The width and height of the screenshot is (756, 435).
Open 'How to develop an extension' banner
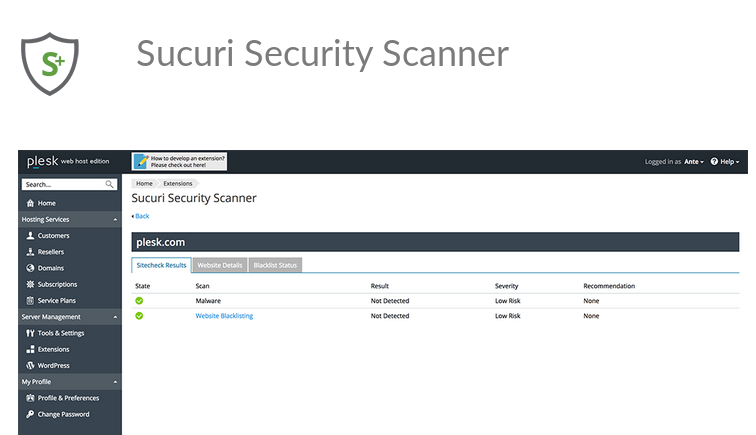[179, 162]
